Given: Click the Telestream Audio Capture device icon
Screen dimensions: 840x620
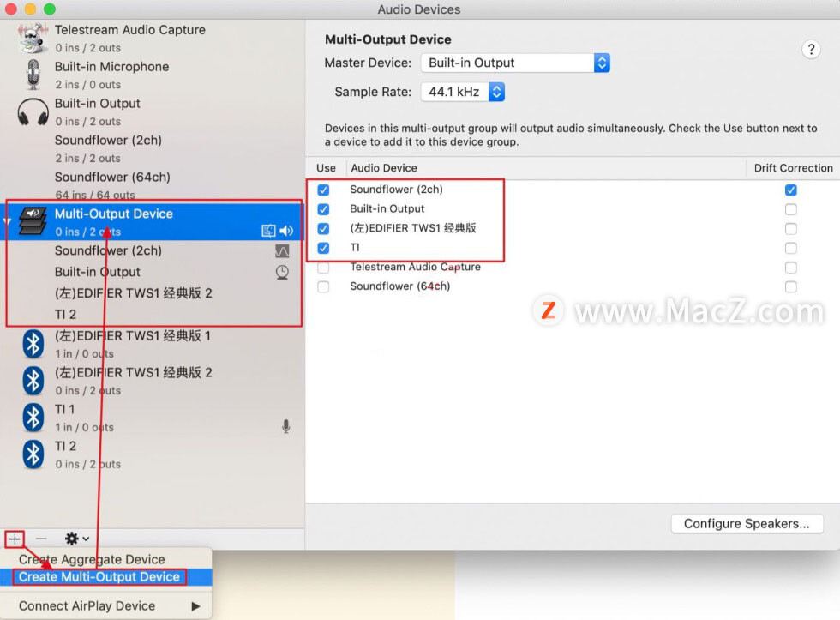Looking at the screenshot, I should click(x=33, y=39).
